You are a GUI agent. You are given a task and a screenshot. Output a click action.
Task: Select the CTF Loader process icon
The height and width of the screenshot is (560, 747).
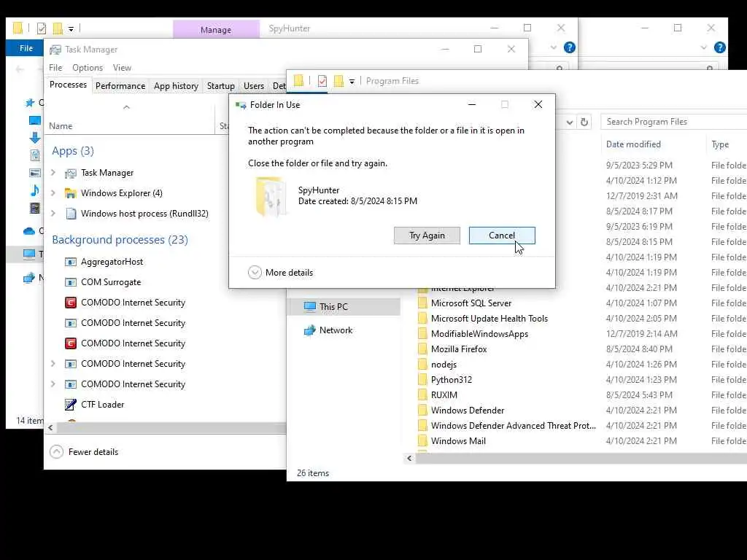(71, 404)
